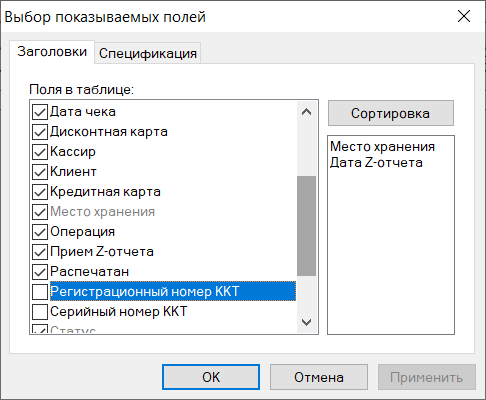Confirm with the OK button
The width and height of the screenshot is (486, 400).
211,377
